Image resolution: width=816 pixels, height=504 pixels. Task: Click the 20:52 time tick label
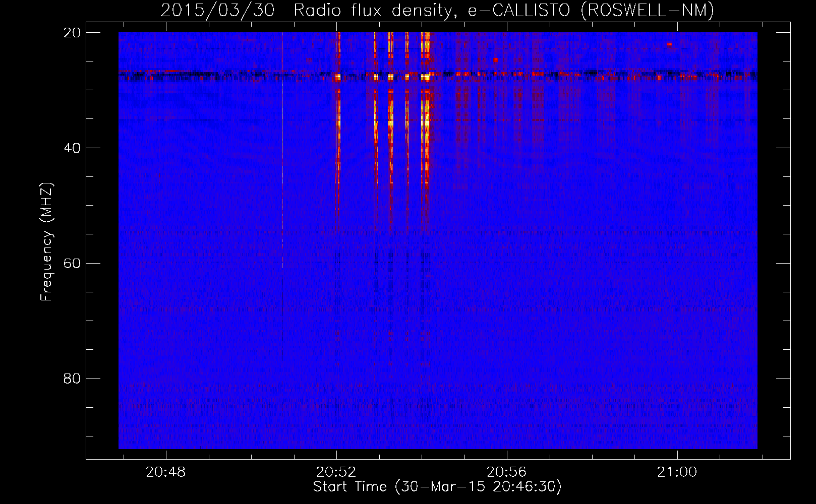(x=336, y=472)
